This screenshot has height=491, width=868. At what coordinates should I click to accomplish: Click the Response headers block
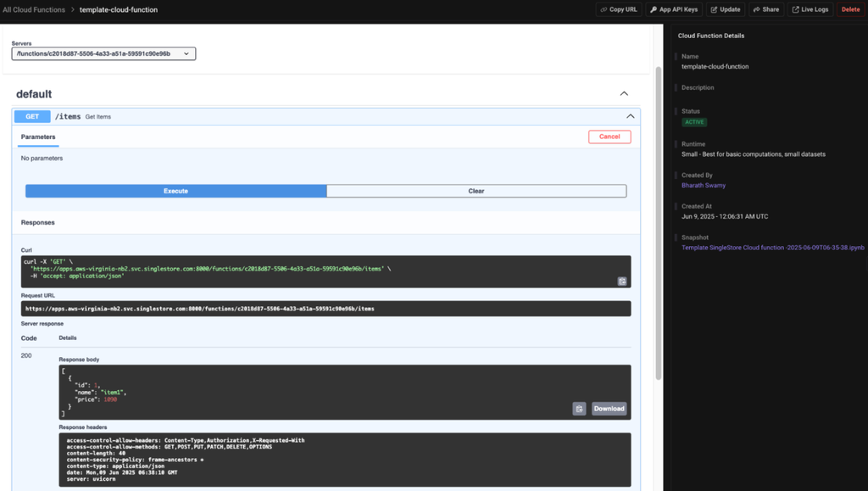click(x=345, y=460)
